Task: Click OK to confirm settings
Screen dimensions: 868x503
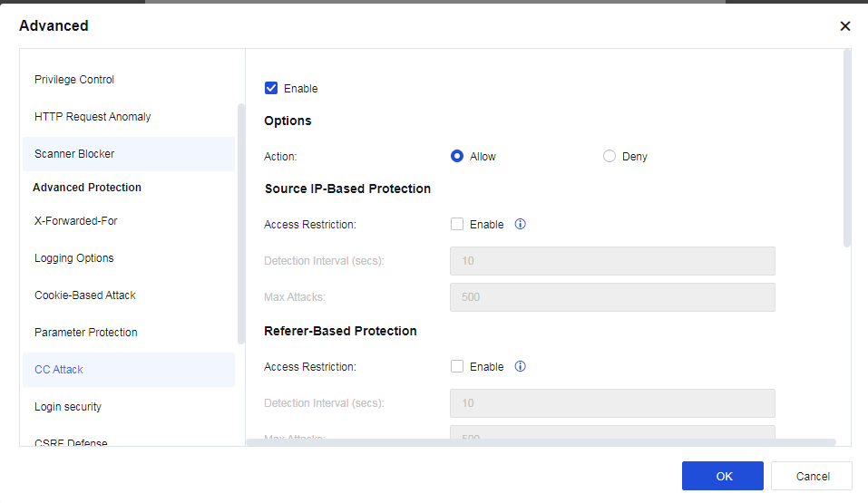Action: point(722,476)
